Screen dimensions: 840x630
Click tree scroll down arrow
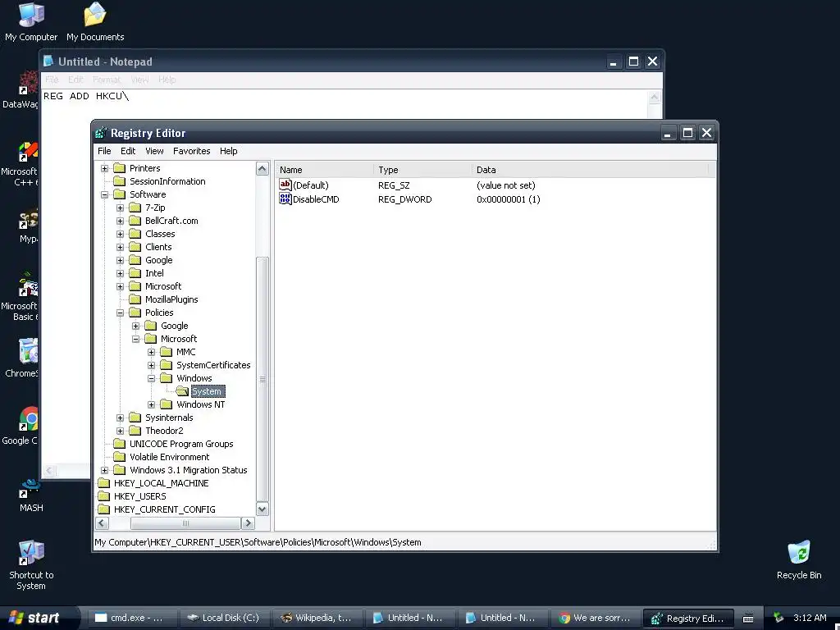262,509
